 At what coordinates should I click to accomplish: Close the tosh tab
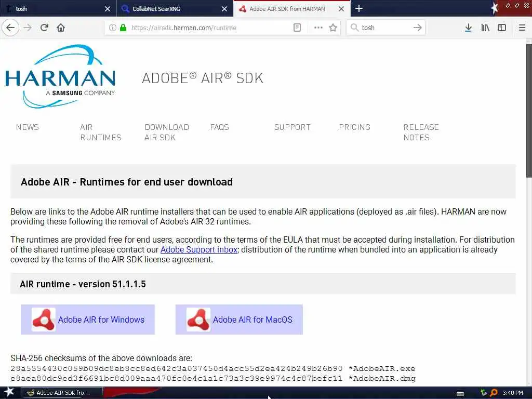click(107, 9)
